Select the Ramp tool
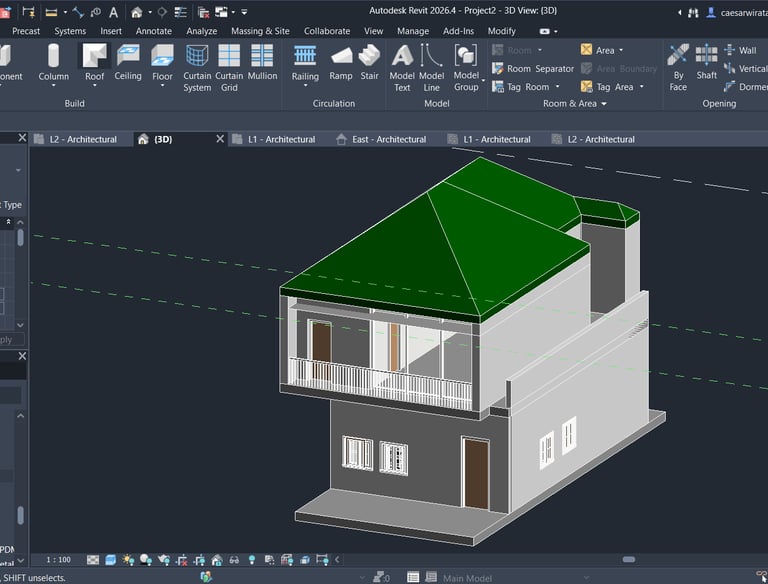The height and width of the screenshot is (584, 768). point(341,62)
